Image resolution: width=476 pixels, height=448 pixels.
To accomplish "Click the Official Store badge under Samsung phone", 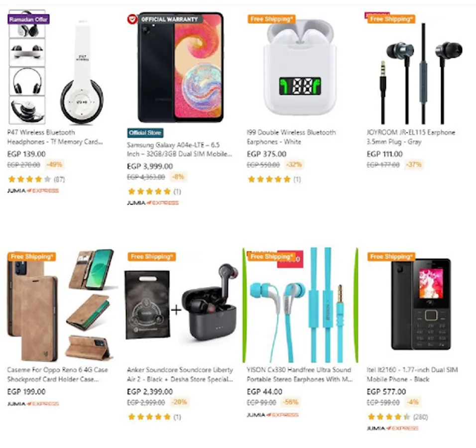I will pyautogui.click(x=145, y=133).
